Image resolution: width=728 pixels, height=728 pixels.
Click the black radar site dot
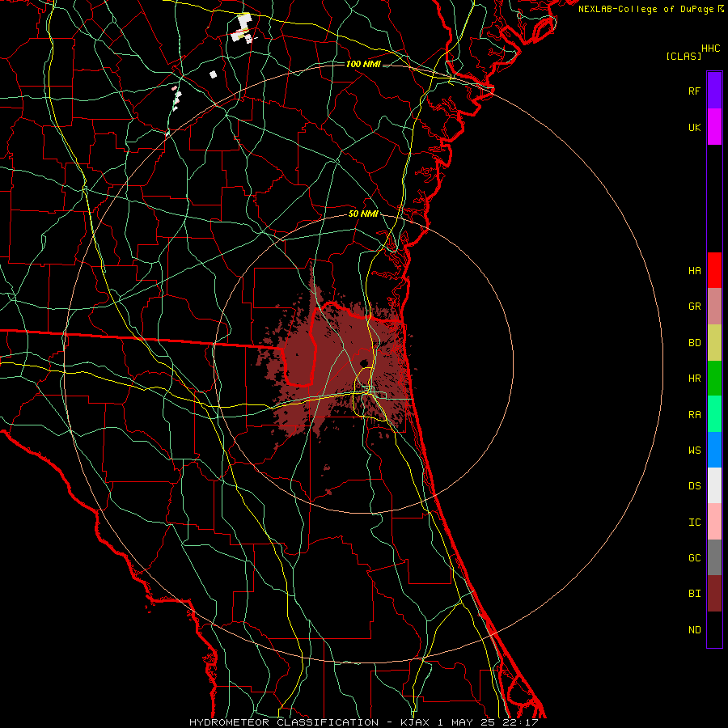[x=363, y=362]
